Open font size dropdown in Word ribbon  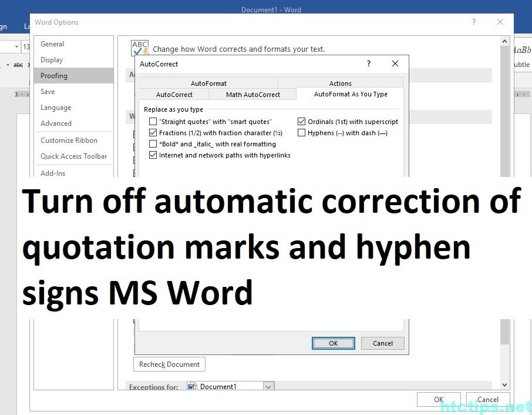tap(16, 46)
